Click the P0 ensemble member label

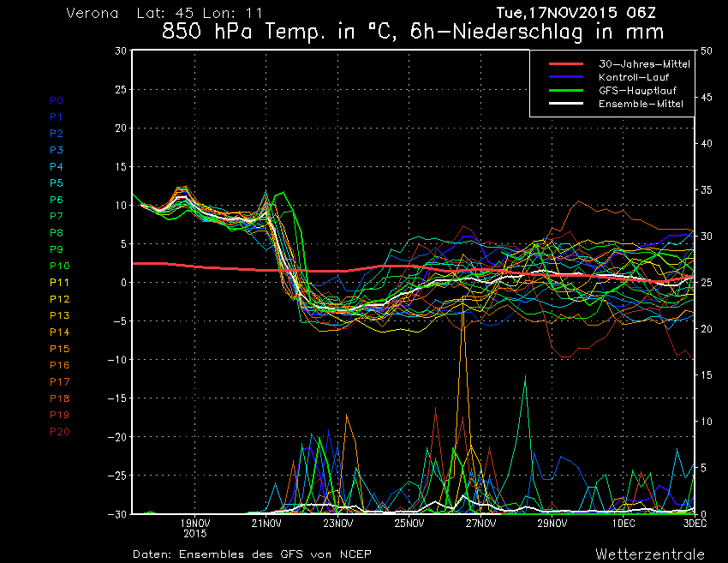57,100
